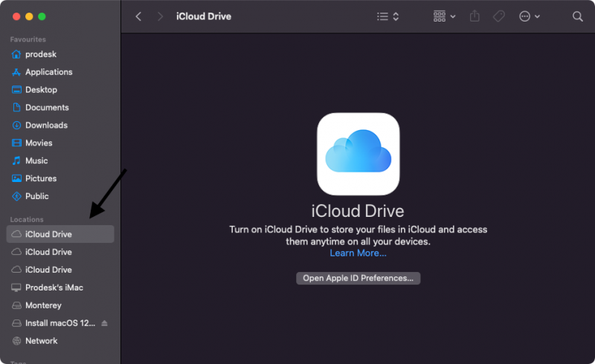Screen dimensions: 595x364
Task: Click the large iCloud Drive cloud icon
Action: pos(358,154)
